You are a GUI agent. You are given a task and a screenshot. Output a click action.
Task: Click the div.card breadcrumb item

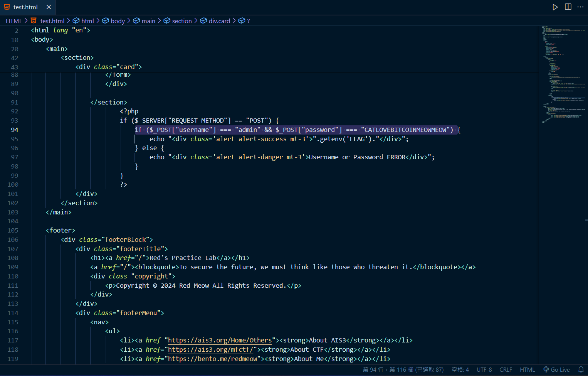click(219, 21)
